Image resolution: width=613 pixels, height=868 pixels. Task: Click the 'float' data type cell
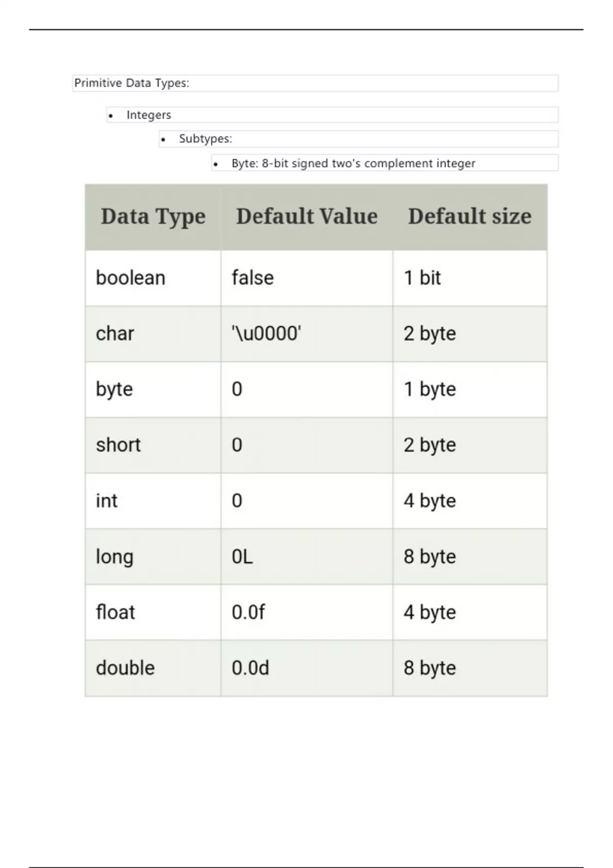click(115, 612)
